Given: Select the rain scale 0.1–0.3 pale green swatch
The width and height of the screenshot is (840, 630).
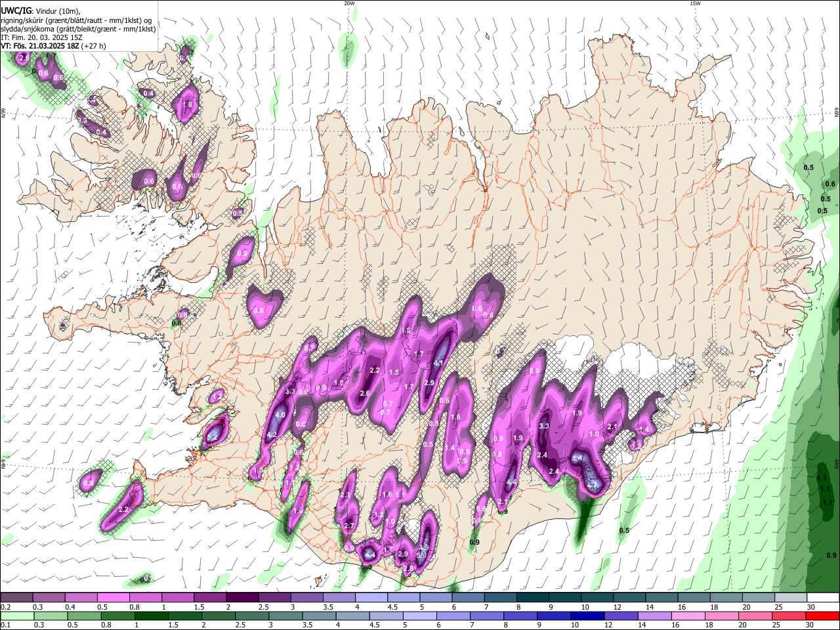Looking at the screenshot, I should 16,616.
